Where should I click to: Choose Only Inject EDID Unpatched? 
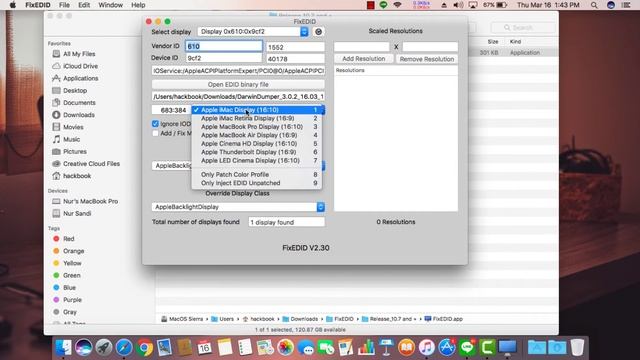pos(257,183)
